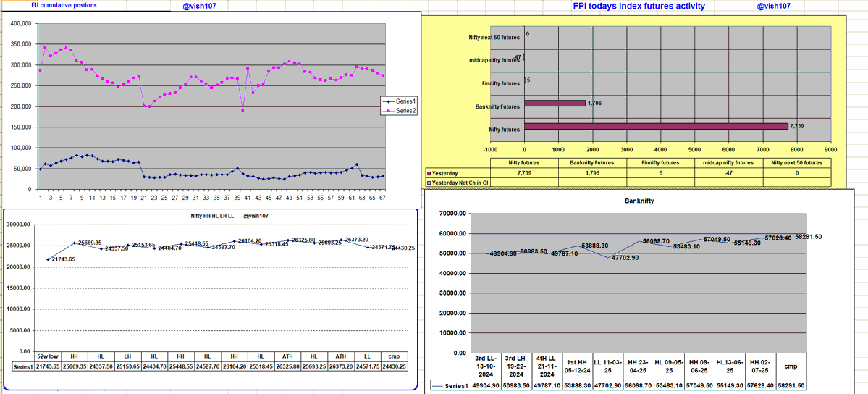The height and width of the screenshot is (394, 868).
Task: Select the maroon Banknifty Futures bar
Action: (555, 103)
